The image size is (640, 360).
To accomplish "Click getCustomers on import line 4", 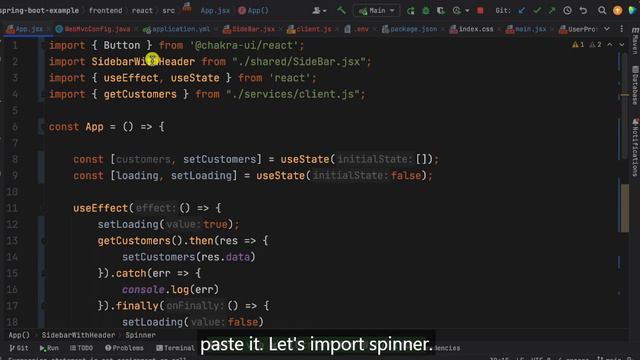I will (x=140, y=94).
